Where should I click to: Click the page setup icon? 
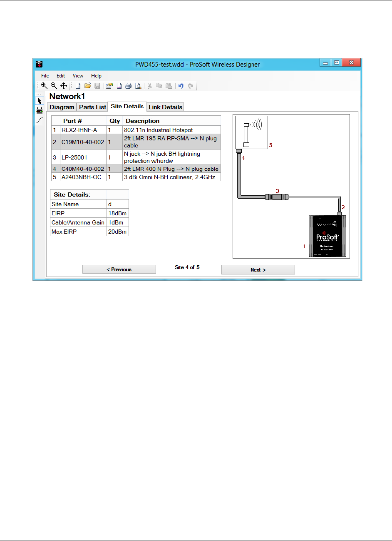coord(119,86)
